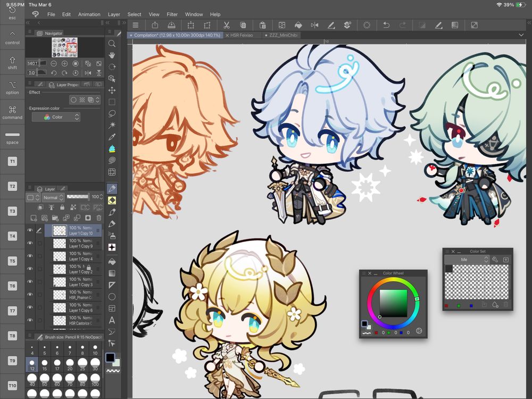Select the Eyedropper tool
The image size is (532, 399).
112,137
